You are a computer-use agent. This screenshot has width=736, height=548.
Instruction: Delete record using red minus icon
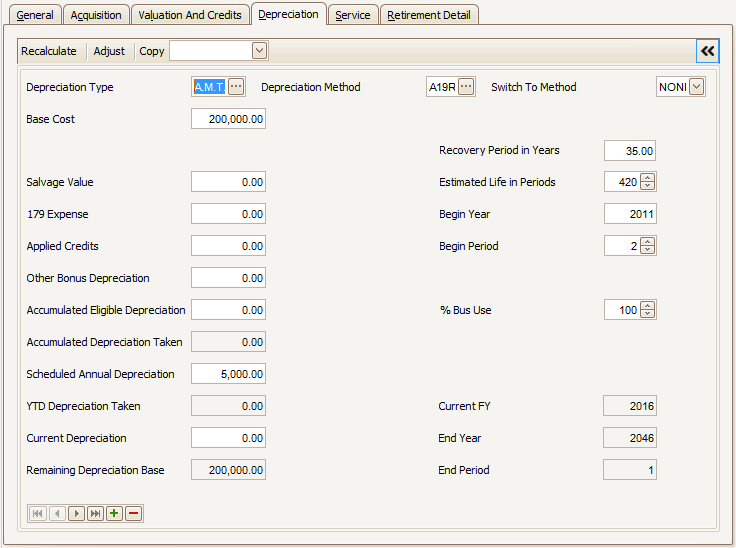pos(133,513)
